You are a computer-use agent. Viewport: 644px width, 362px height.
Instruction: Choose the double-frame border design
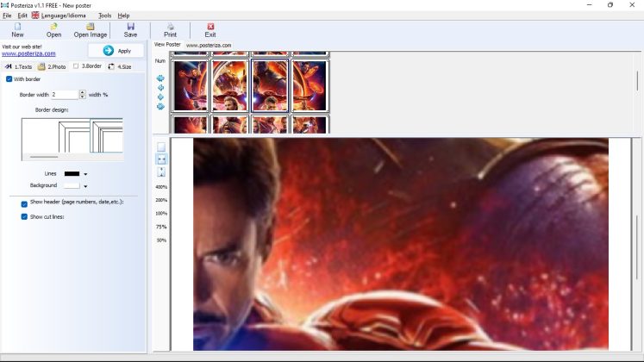106,136
